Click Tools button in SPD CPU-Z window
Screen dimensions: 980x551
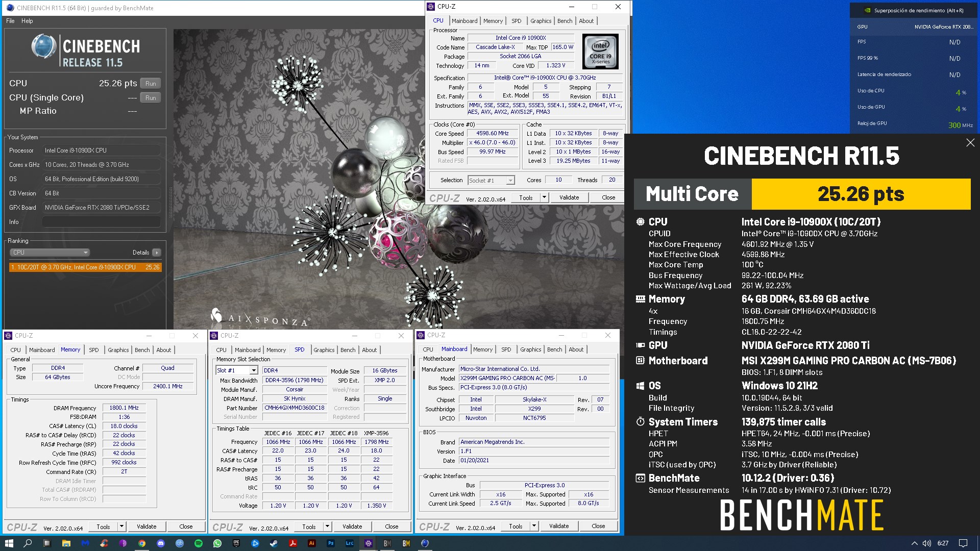pyautogui.click(x=309, y=527)
